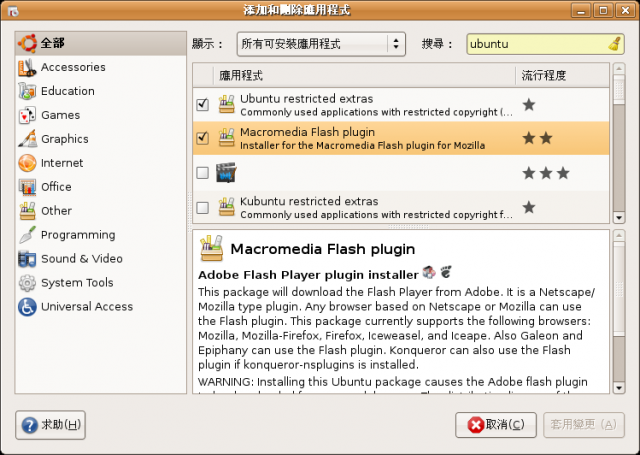This screenshot has height=455, width=640.
Task: Open the Education category
Action: click(101, 91)
